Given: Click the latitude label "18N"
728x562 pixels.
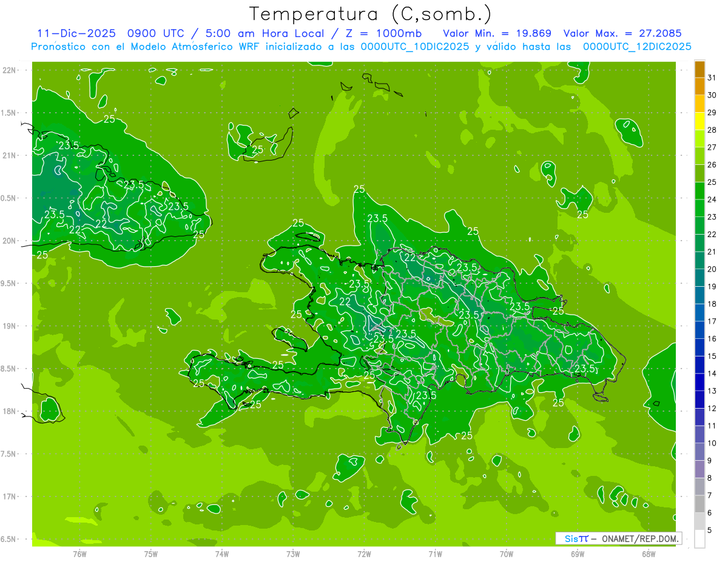Looking at the screenshot, I should click(9, 412).
